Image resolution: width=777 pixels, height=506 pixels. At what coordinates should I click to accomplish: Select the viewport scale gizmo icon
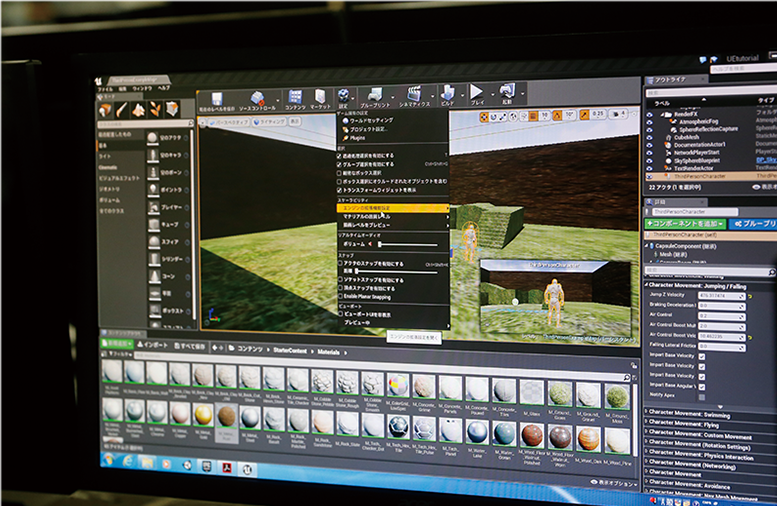[x=503, y=116]
